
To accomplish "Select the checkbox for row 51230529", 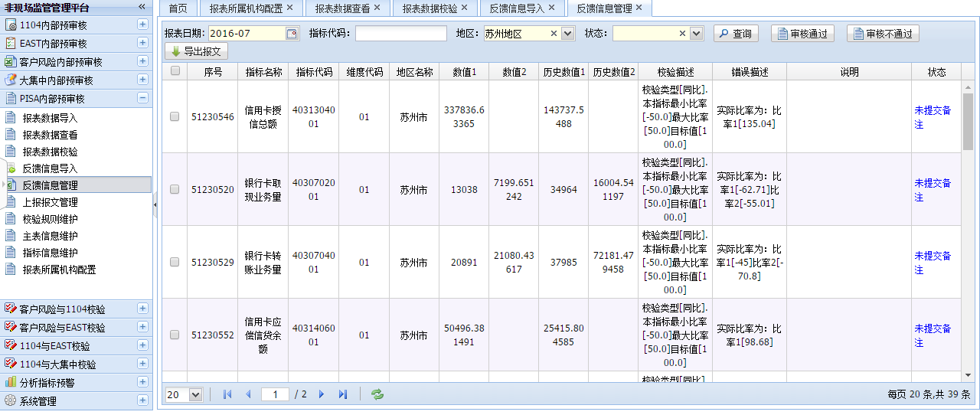I will coord(175,262).
